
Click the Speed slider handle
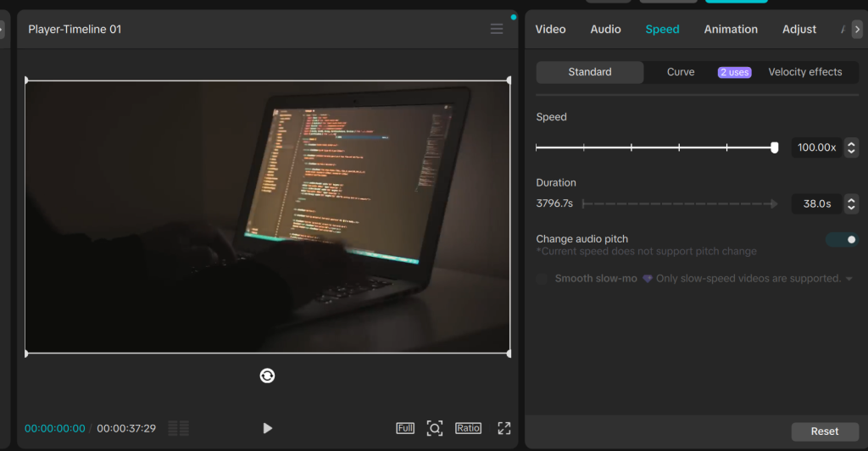click(774, 148)
